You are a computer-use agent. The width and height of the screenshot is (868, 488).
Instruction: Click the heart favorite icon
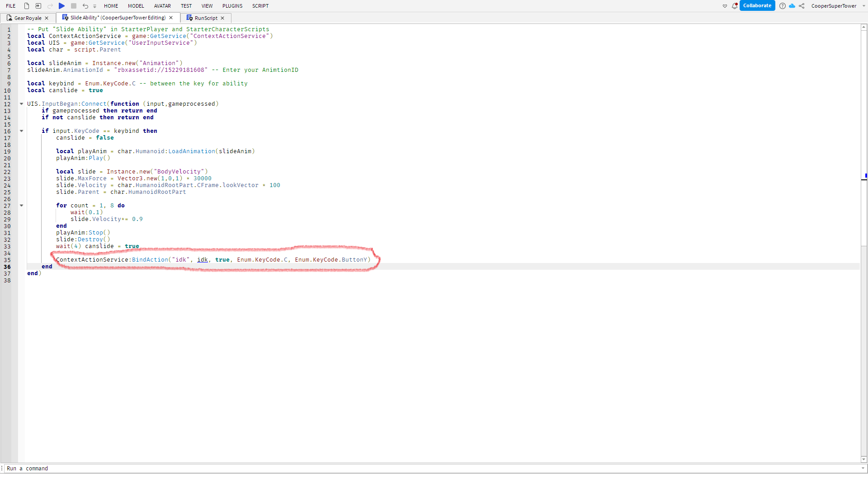725,6
